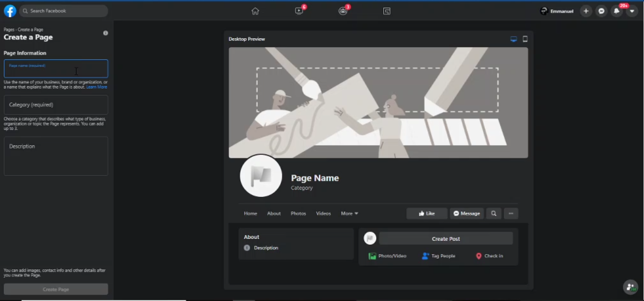Click the info icon beside Create a Page
Image resolution: width=644 pixels, height=301 pixels.
pyautogui.click(x=106, y=33)
